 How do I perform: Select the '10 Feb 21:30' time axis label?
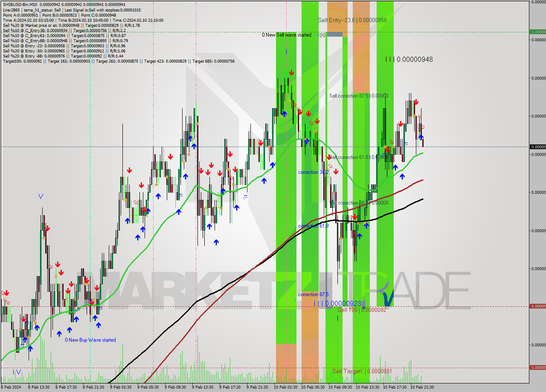(x=422, y=387)
